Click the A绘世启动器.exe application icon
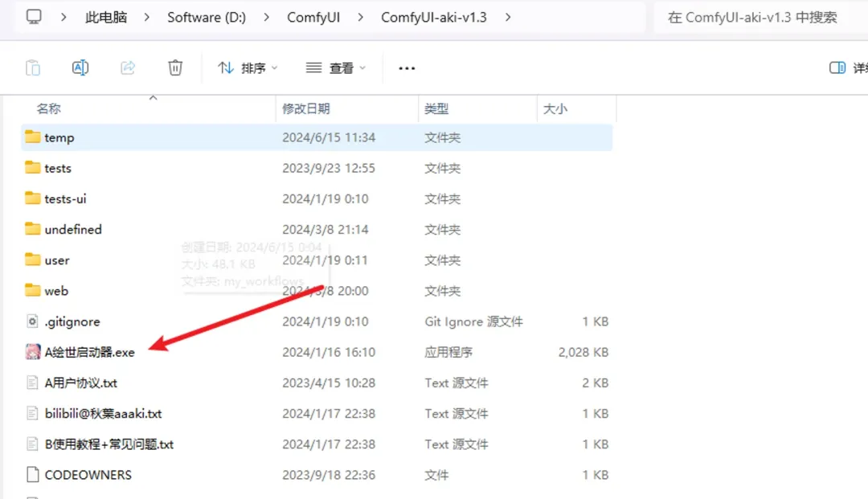Image resolution: width=868 pixels, height=499 pixels. point(32,352)
